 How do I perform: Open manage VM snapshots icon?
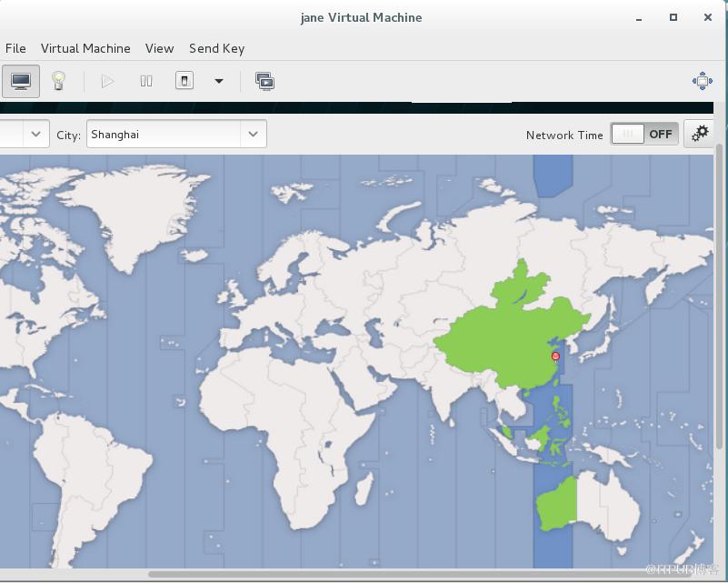264,81
